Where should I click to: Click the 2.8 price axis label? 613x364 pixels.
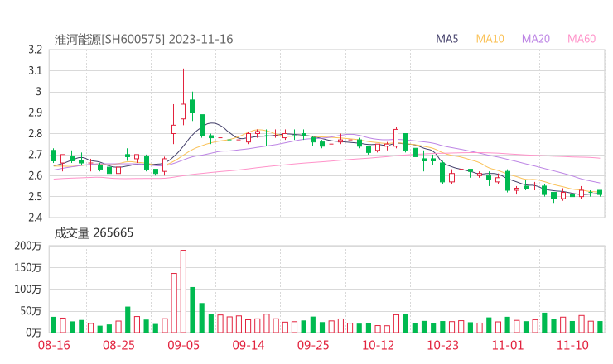pos(35,133)
